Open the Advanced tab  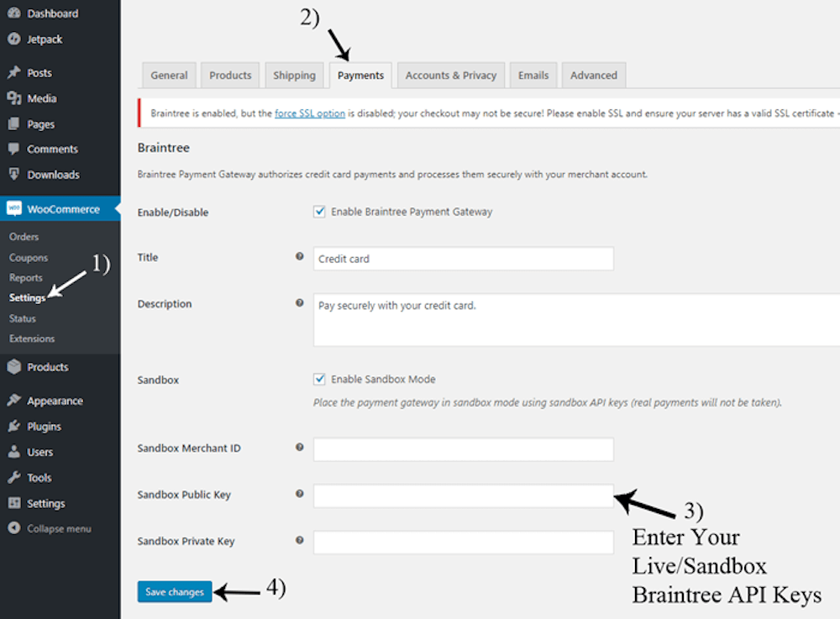tap(594, 75)
